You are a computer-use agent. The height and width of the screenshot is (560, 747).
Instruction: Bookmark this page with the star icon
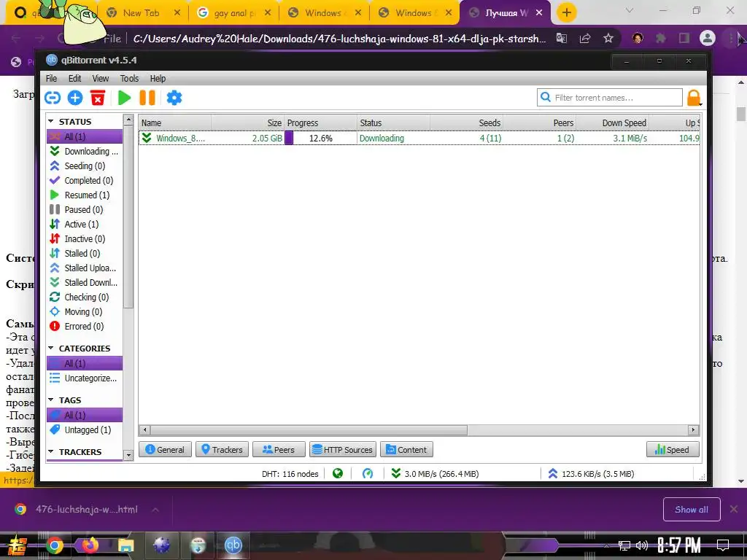pos(608,39)
